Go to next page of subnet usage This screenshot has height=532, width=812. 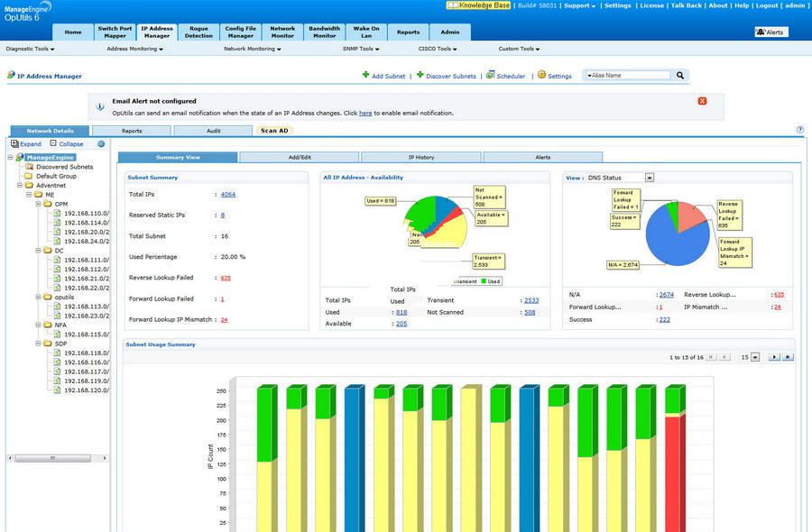click(774, 357)
